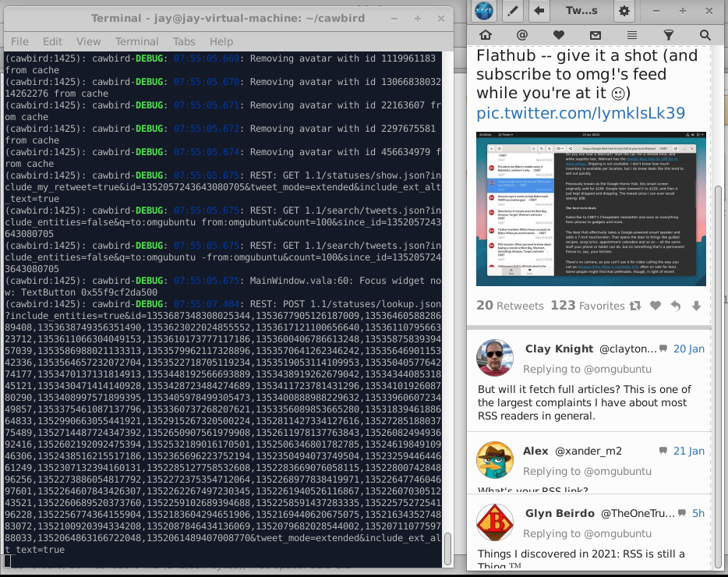Open the lists tab icon
This screenshot has width=728, height=577.
632,35
